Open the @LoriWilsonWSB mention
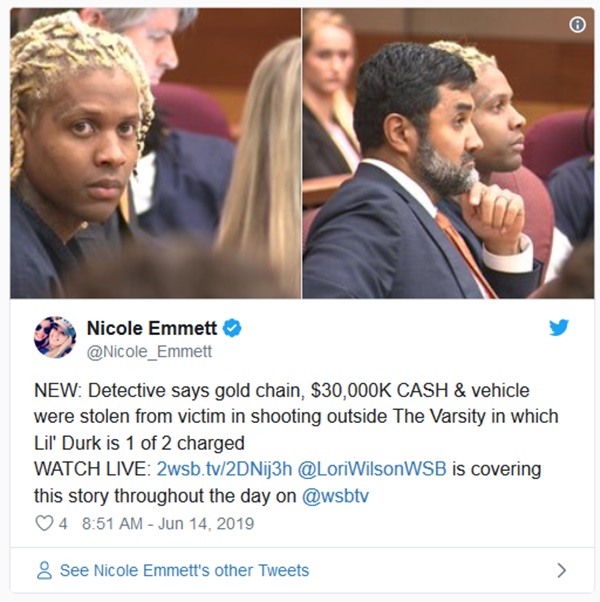Screen dimensions: 600x602 [372, 469]
